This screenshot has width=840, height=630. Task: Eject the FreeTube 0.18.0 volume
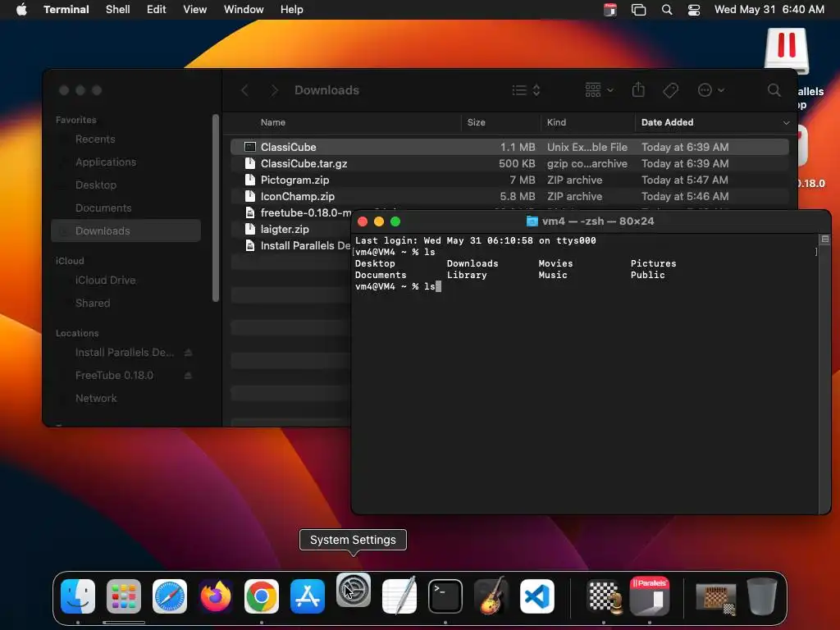188,376
